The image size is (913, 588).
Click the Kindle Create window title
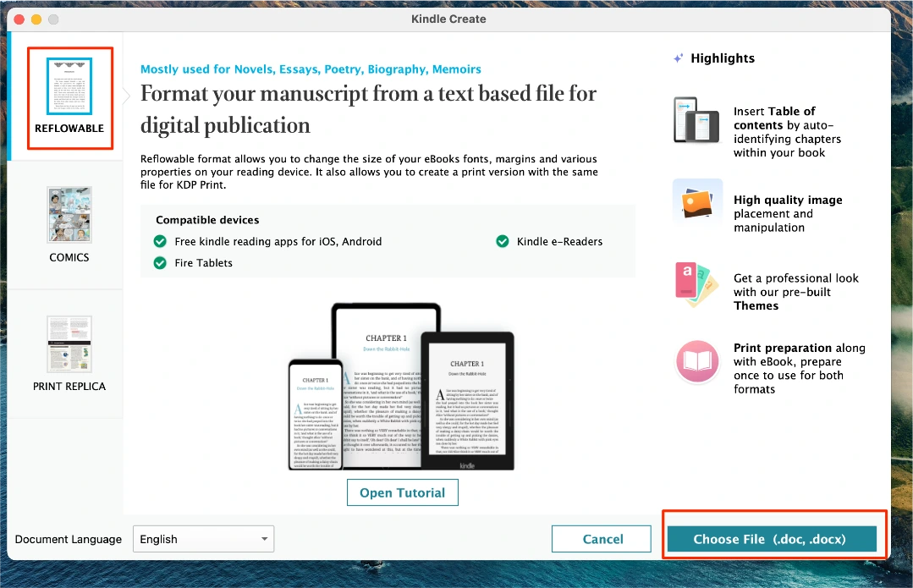tap(448, 19)
